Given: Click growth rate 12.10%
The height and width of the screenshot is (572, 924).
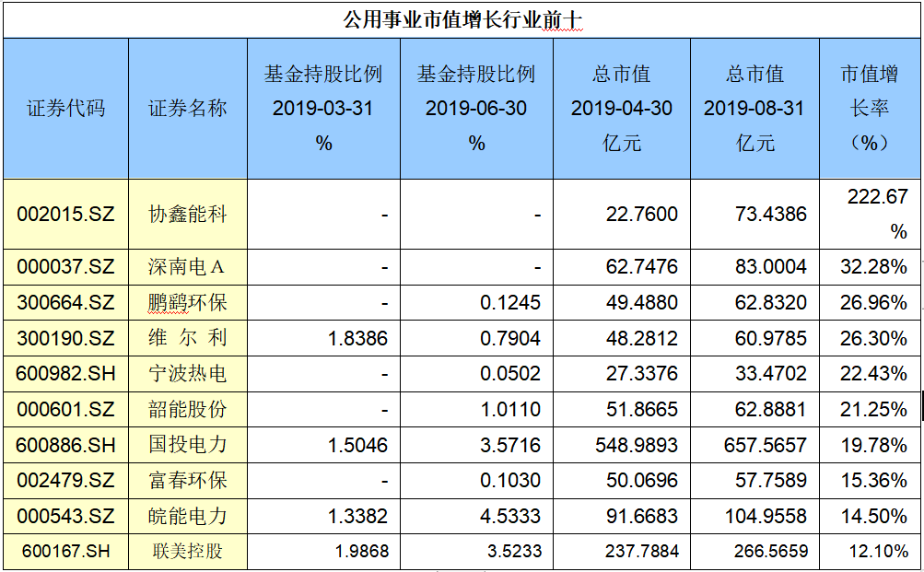Looking at the screenshot, I should coord(878,552).
